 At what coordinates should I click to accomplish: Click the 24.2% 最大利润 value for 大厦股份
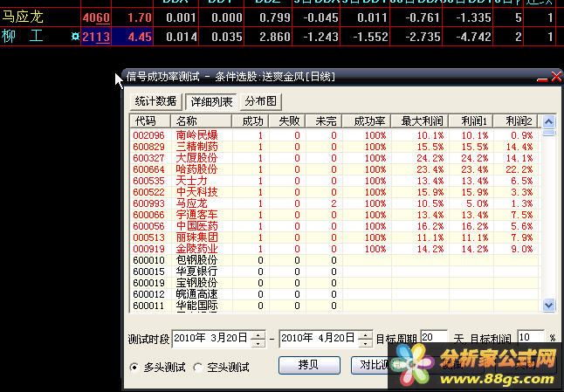pyautogui.click(x=430, y=158)
